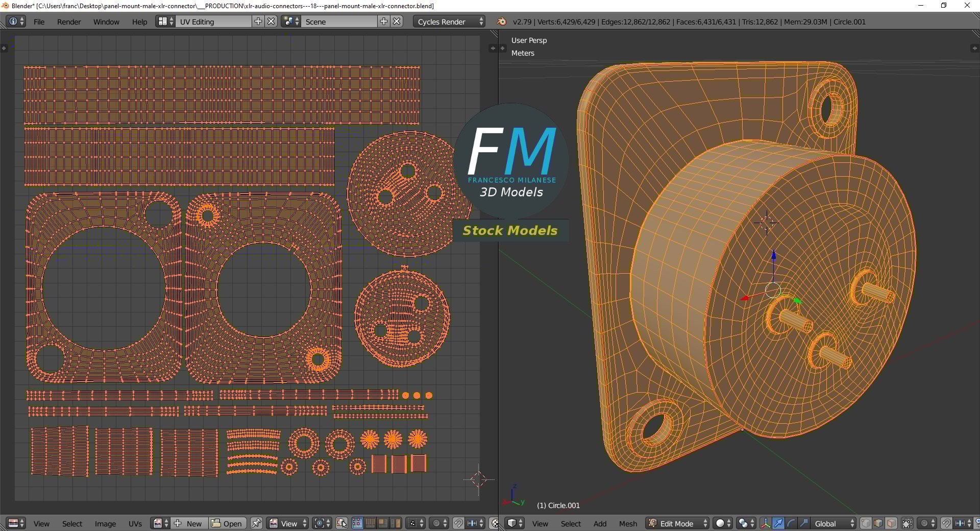This screenshot has width=980, height=531.
Task: Toggle limit selection to visible
Action: [x=907, y=523]
